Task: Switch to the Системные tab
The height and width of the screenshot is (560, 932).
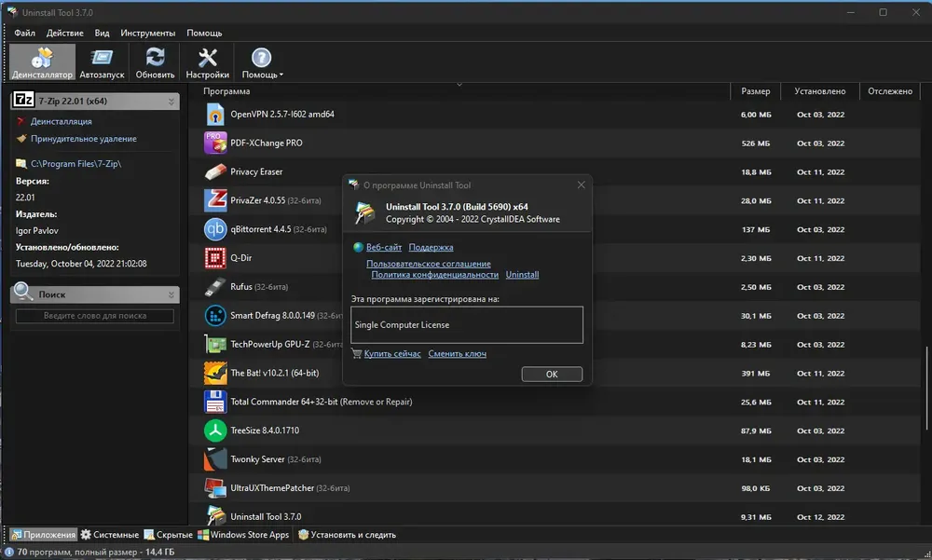Action: (x=110, y=535)
